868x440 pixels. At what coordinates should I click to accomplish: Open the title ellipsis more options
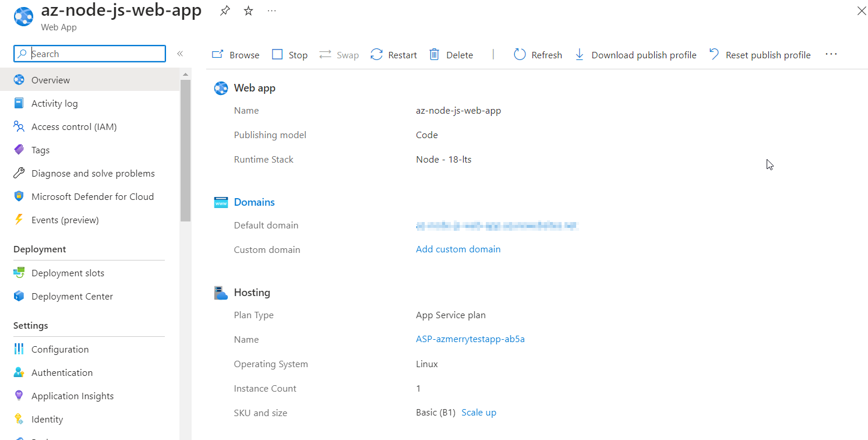pyautogui.click(x=272, y=10)
